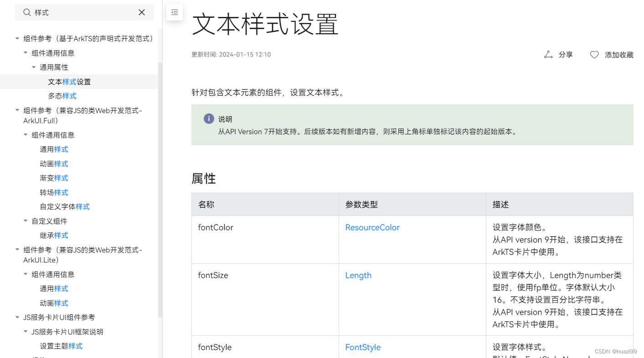Viewport: 644px width, 358px height.
Task: Collapse JS服务卡片UI框架说明 node
Action: pos(26,332)
